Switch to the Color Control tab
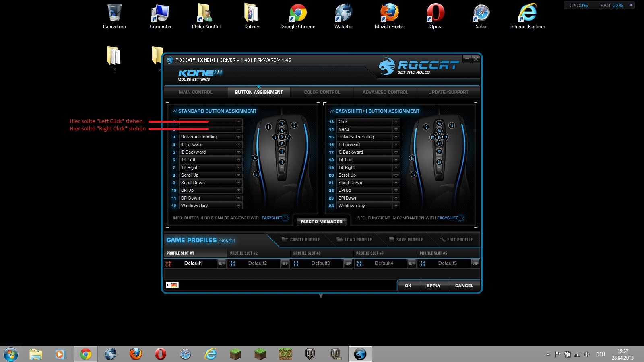The image size is (644, 362). point(322,92)
